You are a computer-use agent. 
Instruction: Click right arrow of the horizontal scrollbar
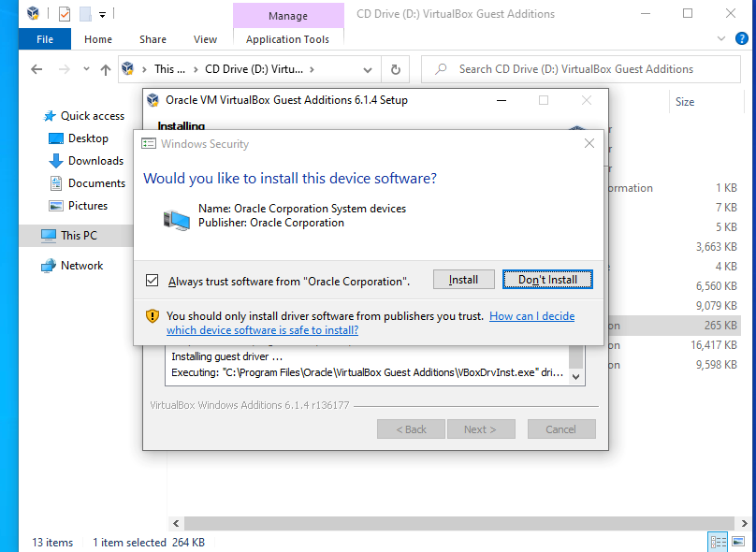744,523
